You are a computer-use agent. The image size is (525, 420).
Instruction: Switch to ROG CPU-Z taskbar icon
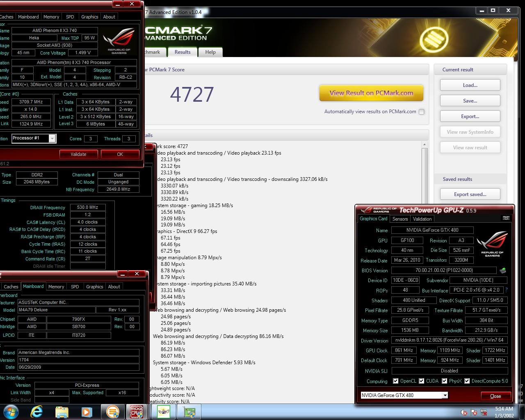click(x=137, y=411)
